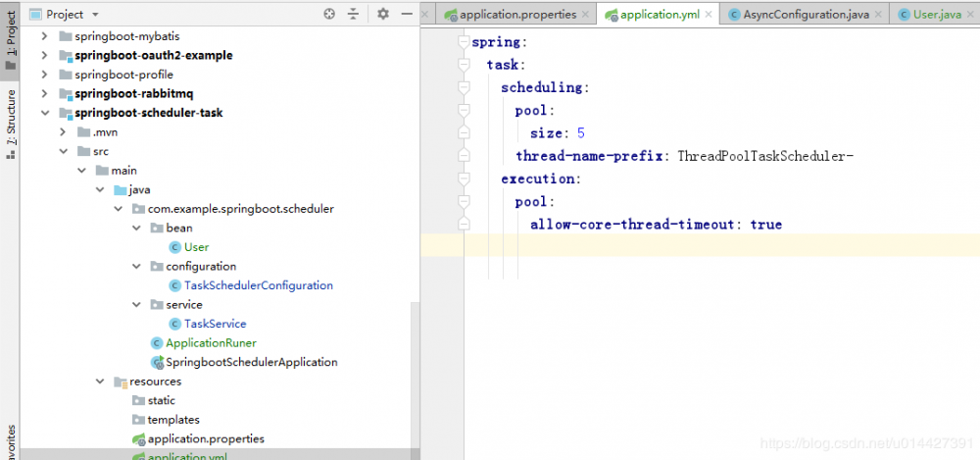The image size is (980, 460).
Task: Collapse the src folder
Action: coord(63,151)
